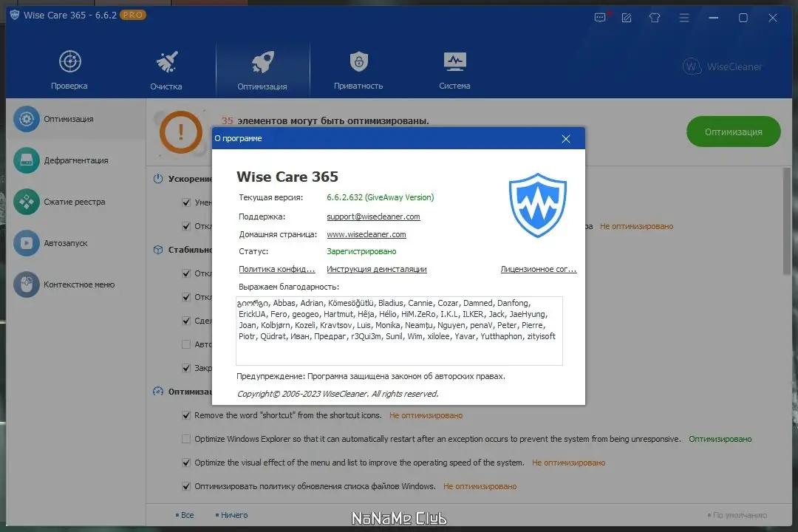Click the PRO badge in title bar
Screen dimensions: 798x532
[x=133, y=16]
